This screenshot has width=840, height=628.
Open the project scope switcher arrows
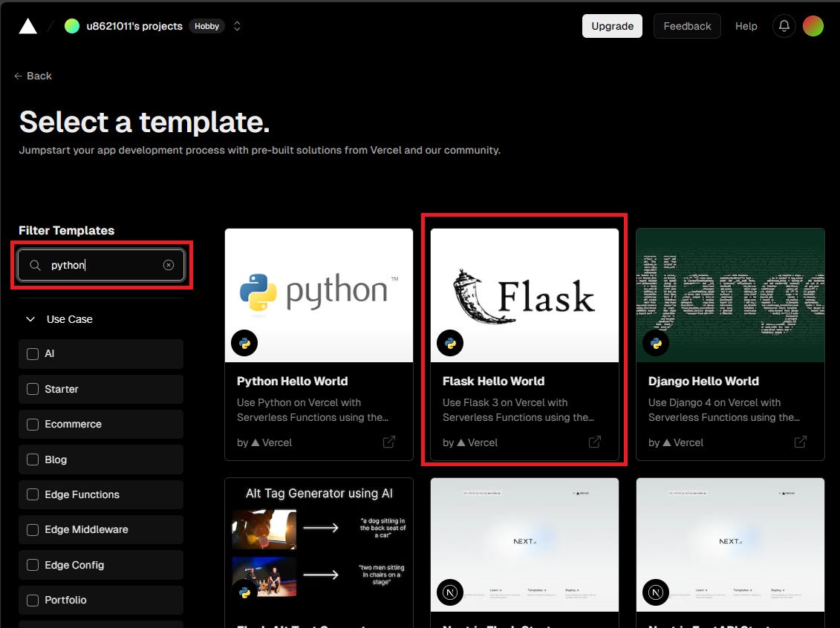coord(237,26)
